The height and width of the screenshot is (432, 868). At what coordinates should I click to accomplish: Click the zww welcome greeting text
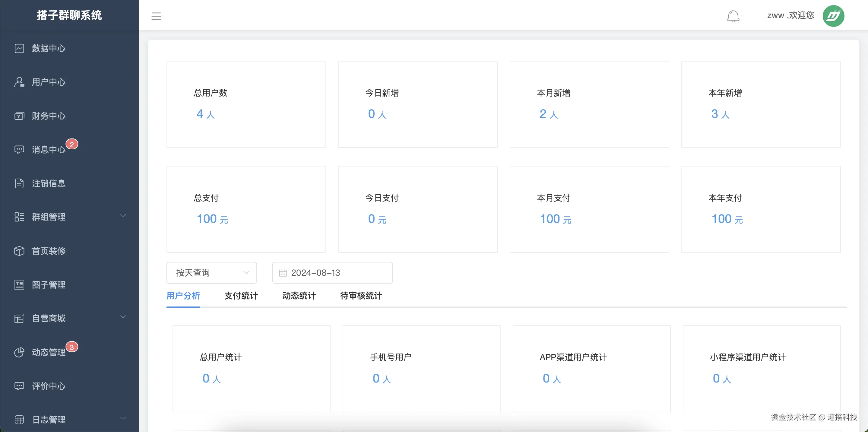790,15
